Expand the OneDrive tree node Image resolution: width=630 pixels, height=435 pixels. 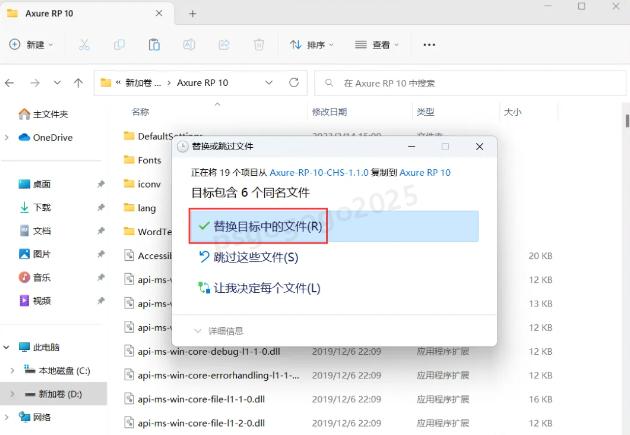click(6, 137)
